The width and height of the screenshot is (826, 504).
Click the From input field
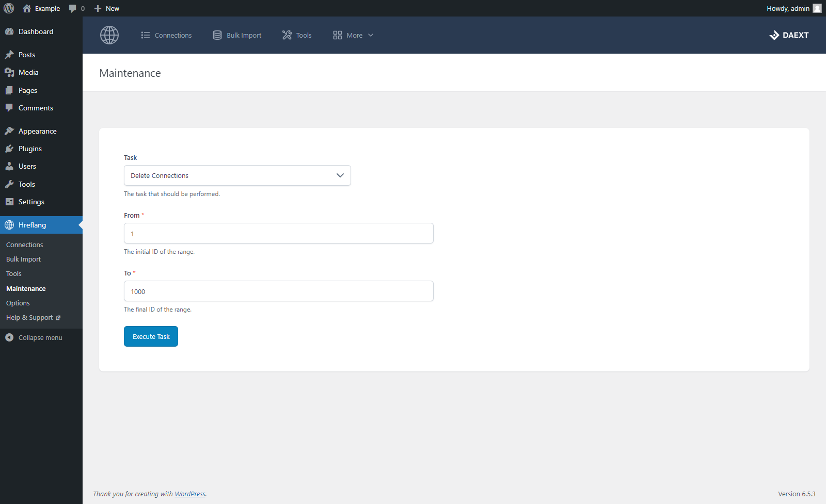[278, 233]
